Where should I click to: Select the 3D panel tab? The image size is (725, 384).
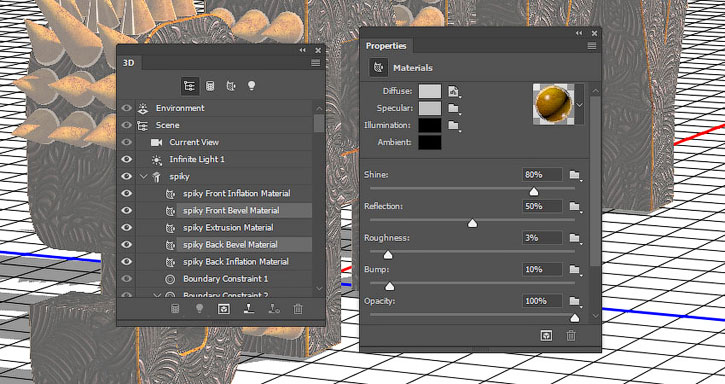pyautogui.click(x=129, y=62)
